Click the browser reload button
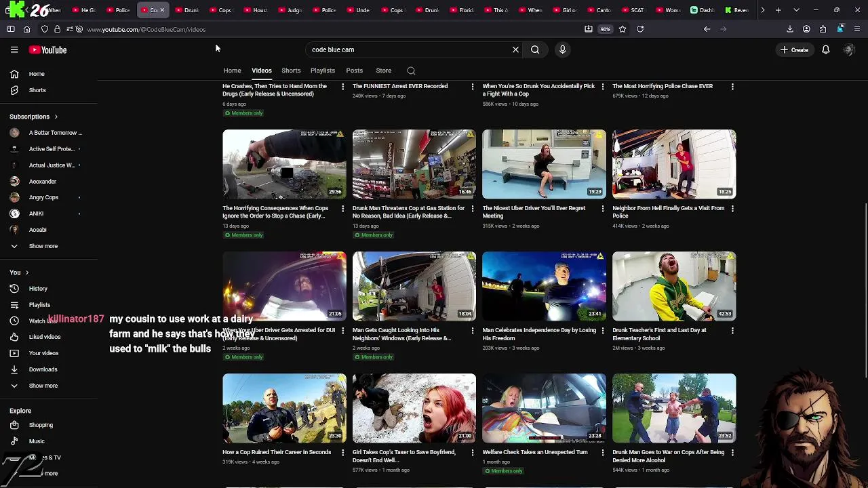Viewport: 868px width, 488px height. point(639,29)
